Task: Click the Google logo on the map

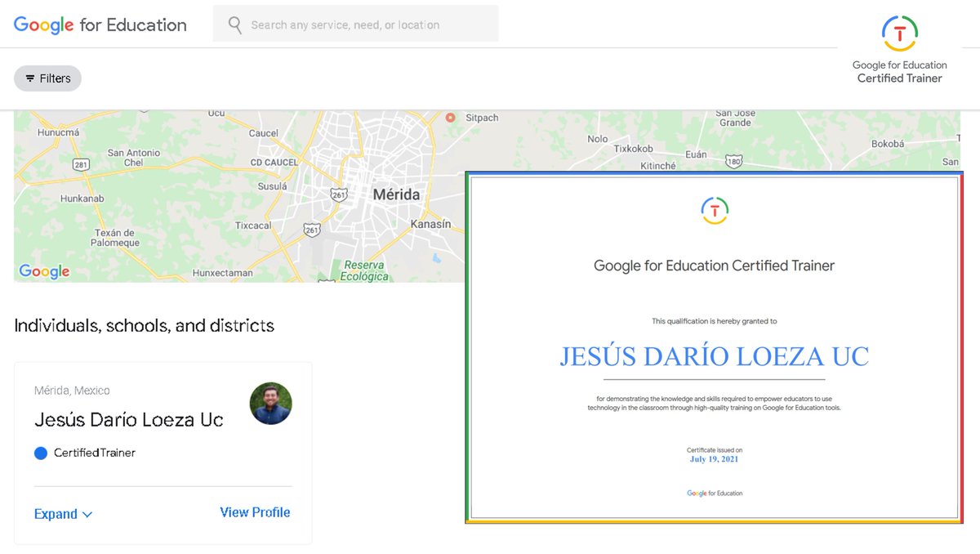Action: (x=44, y=271)
